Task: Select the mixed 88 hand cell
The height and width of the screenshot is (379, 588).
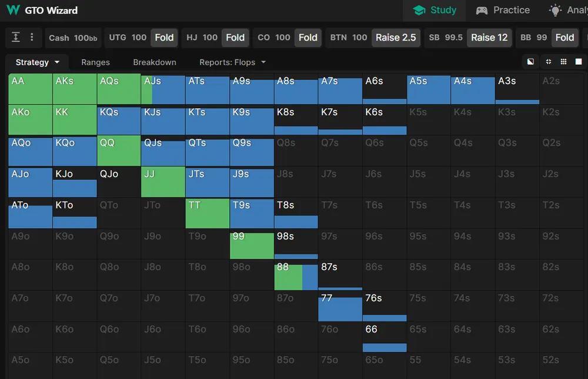Action: pos(296,275)
